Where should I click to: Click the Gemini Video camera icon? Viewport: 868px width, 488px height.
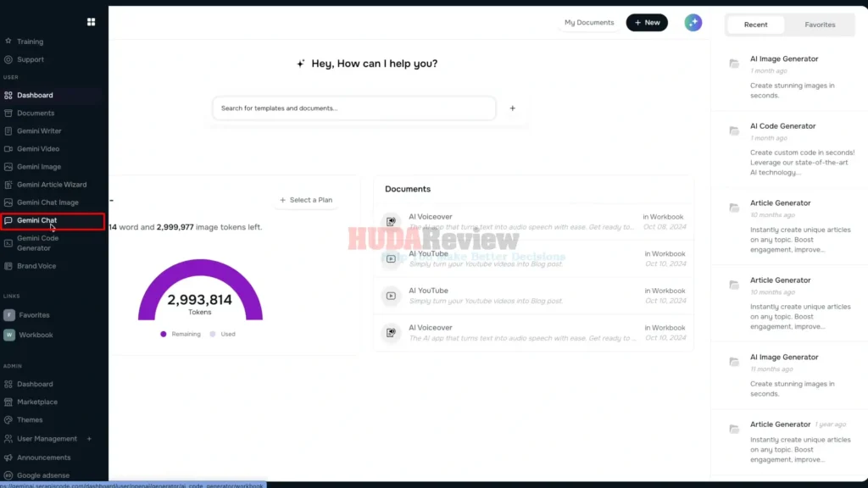[x=8, y=149]
